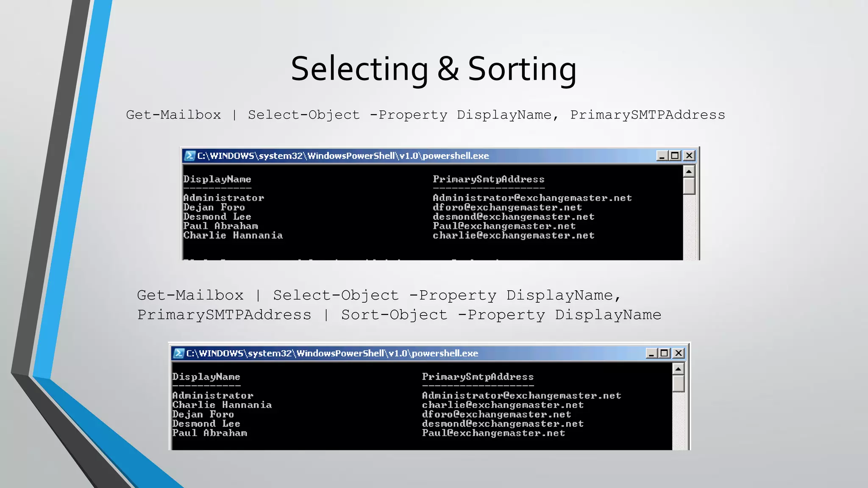Click 'Administrator' name in lower window
This screenshot has width=868, height=488.
click(x=213, y=395)
